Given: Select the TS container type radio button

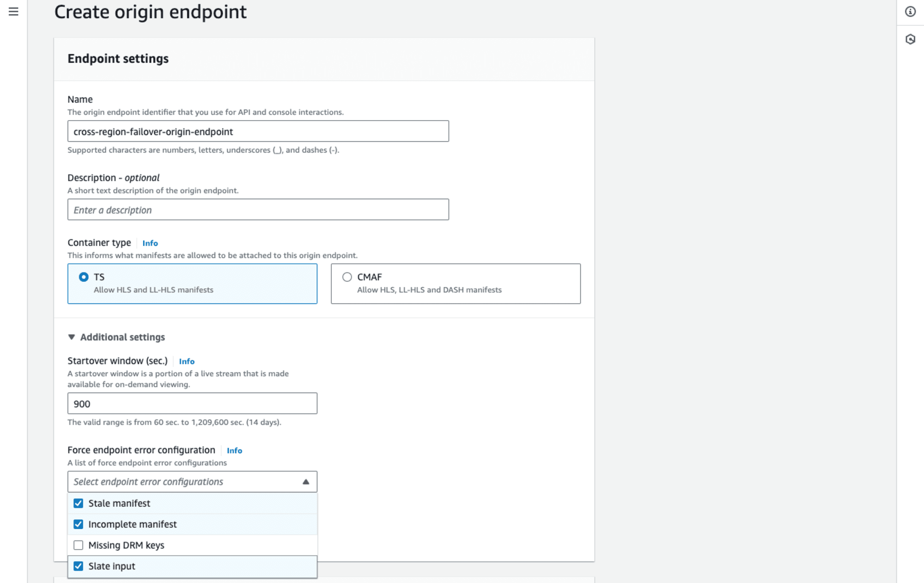Looking at the screenshot, I should tap(84, 276).
